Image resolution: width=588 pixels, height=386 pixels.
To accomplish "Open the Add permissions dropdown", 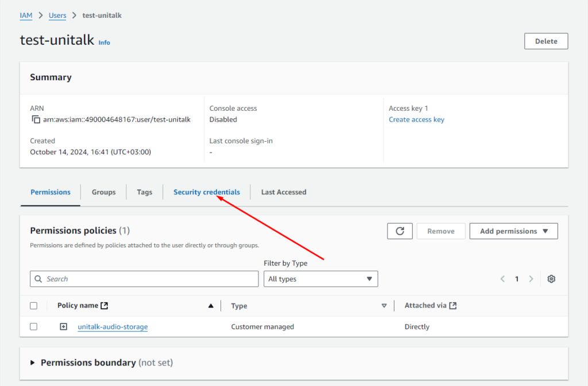I will tap(513, 231).
